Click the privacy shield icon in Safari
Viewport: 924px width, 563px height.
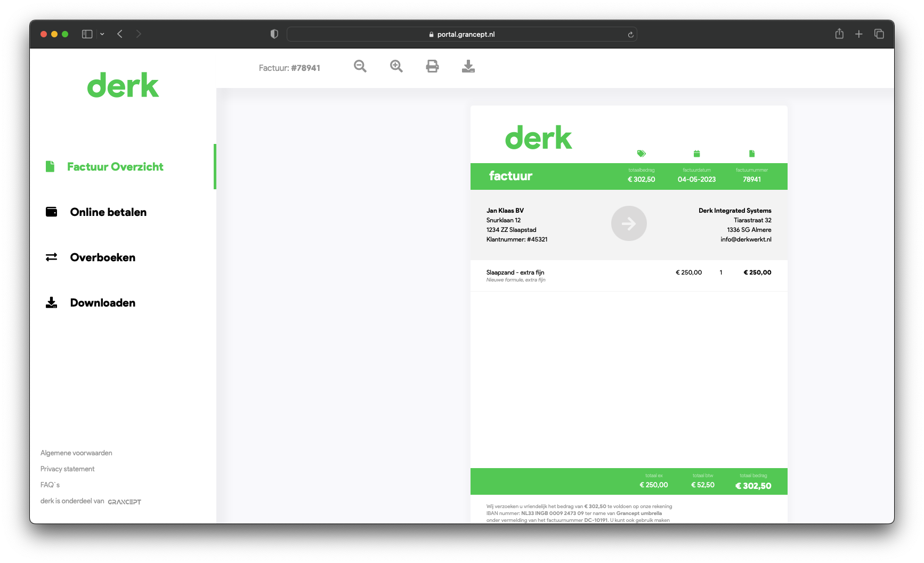(x=274, y=34)
